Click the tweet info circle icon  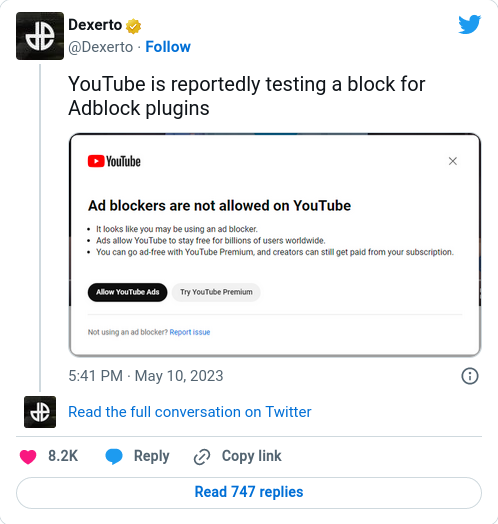470,376
